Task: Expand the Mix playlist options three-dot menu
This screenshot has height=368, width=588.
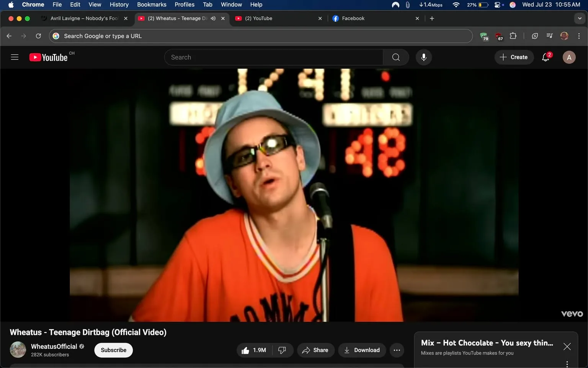Action: 567,363
